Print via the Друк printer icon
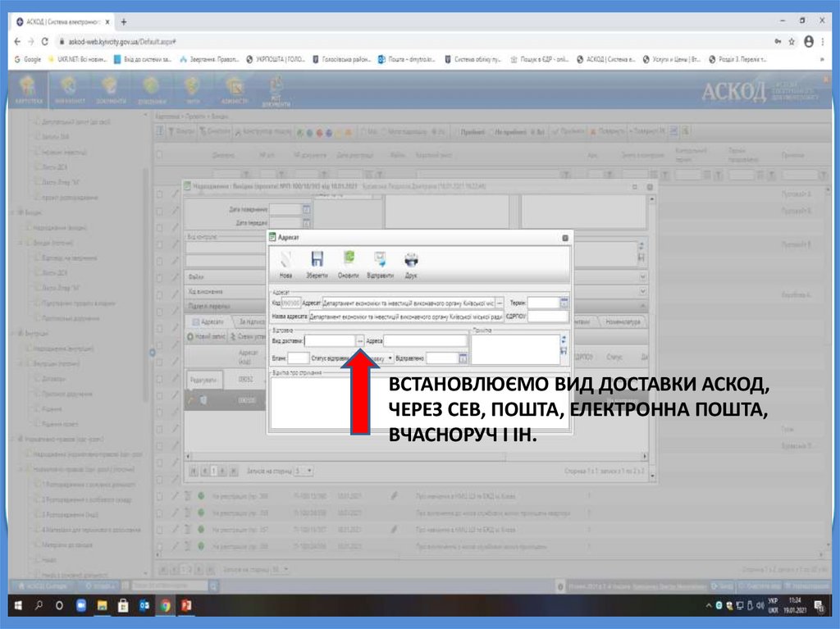 (411, 261)
